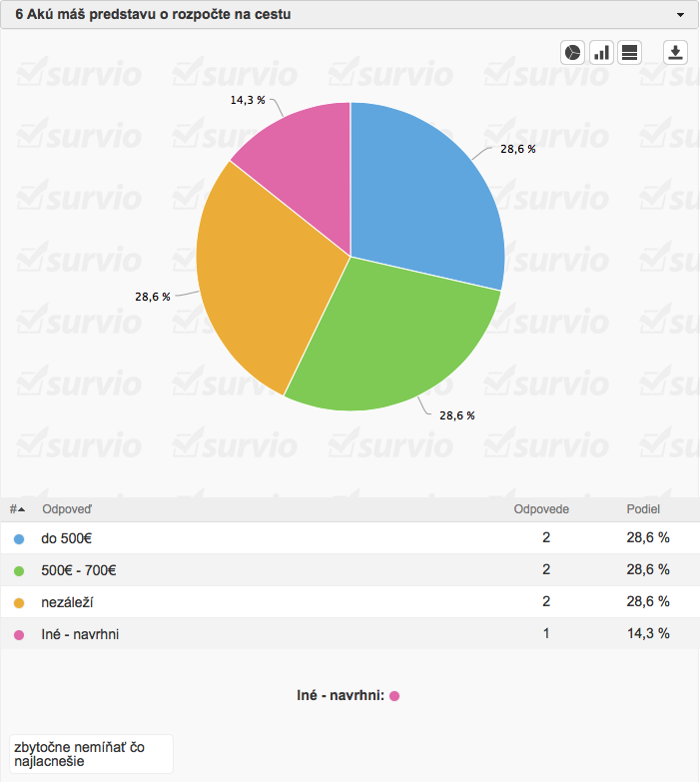Show results as table rows view
The image size is (700, 782).
point(629,53)
